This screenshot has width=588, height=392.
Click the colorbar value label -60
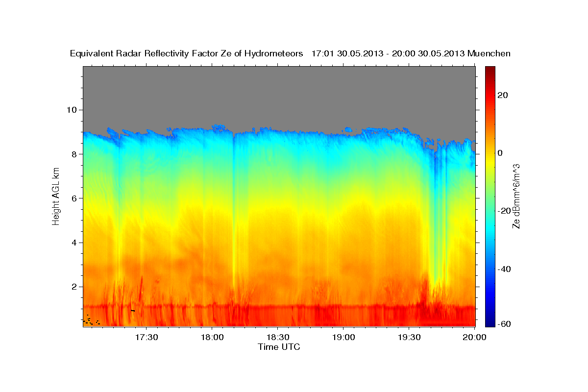pyautogui.click(x=505, y=324)
